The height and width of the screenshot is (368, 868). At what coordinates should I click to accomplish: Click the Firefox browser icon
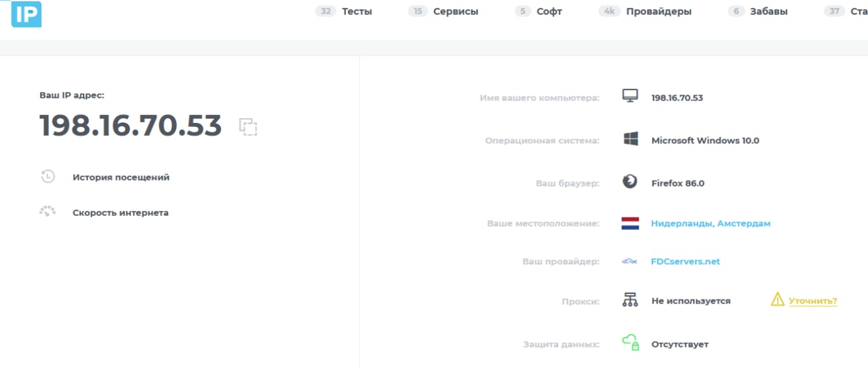[630, 182]
